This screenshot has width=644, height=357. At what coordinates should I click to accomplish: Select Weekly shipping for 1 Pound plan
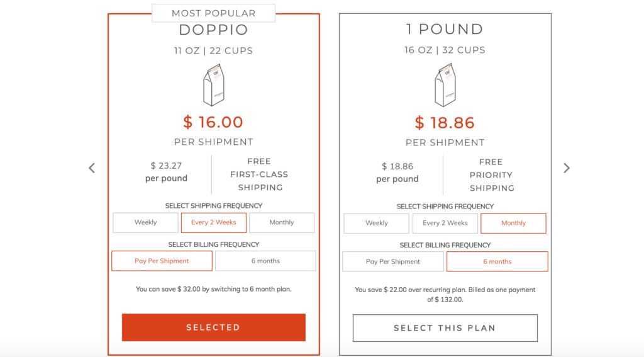tap(377, 224)
